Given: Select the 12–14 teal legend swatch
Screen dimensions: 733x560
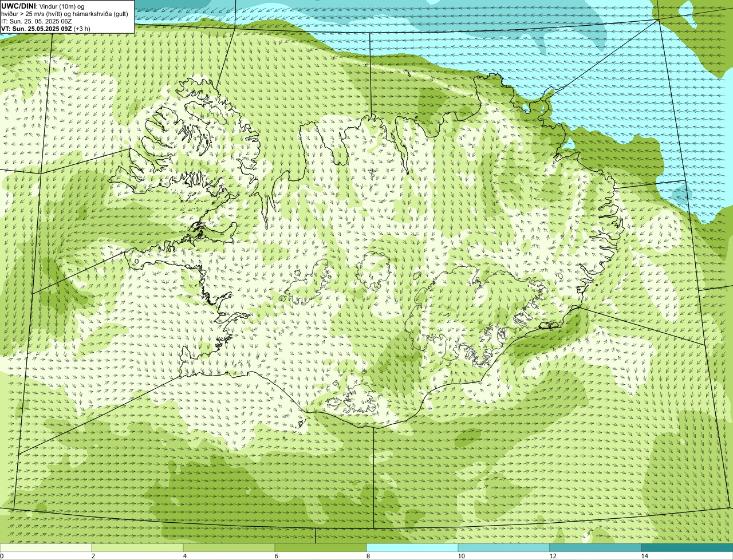Looking at the screenshot, I should 596,547.
